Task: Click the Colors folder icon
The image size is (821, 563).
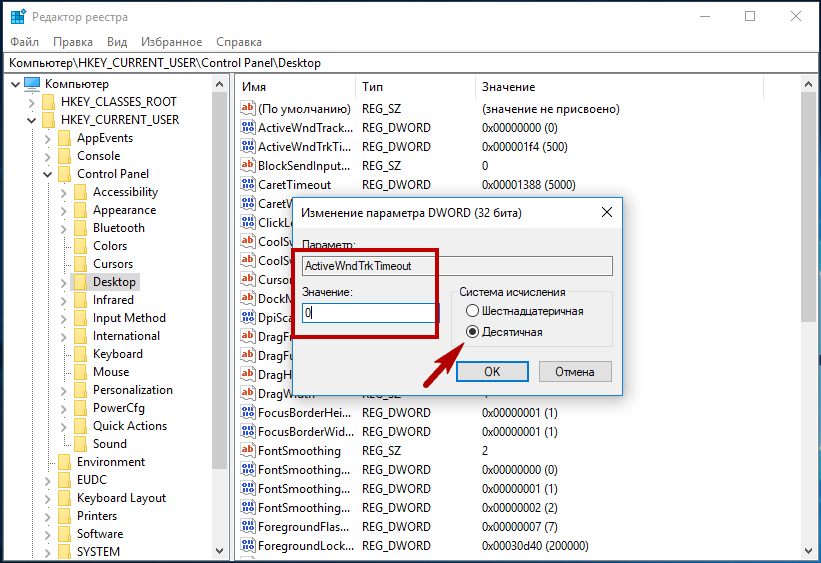Action: coord(81,246)
